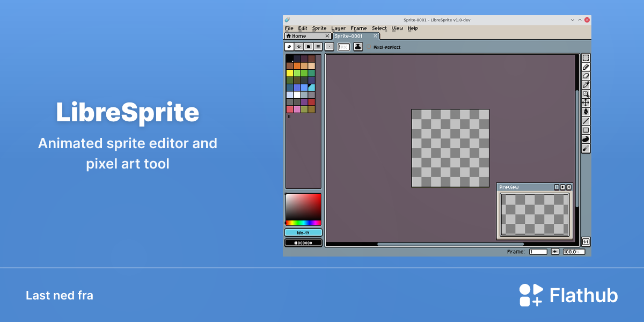Switch to the Sprite-0001 tab
The width and height of the screenshot is (644, 322).
point(356,36)
